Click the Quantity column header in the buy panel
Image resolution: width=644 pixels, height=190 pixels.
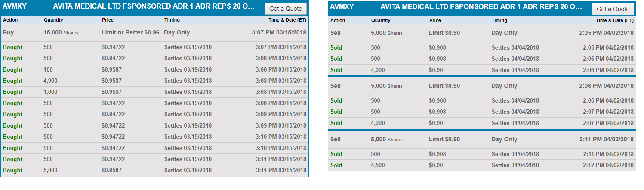(x=54, y=20)
